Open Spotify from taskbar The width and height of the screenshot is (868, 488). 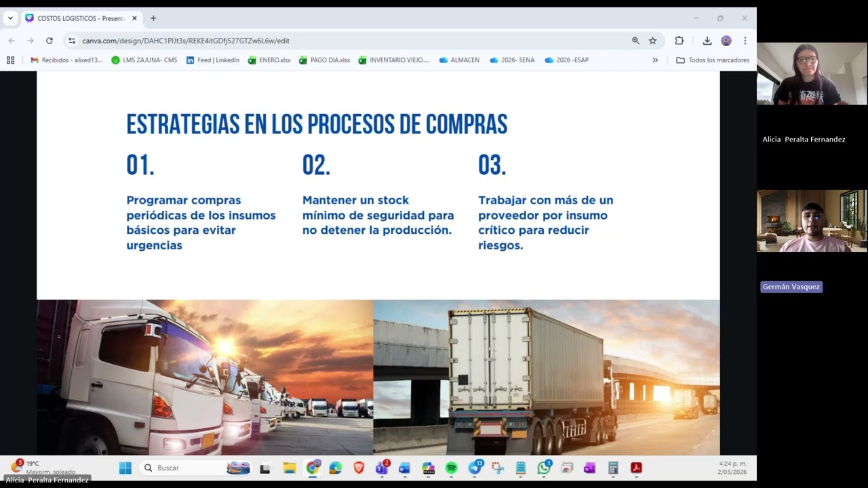451,468
